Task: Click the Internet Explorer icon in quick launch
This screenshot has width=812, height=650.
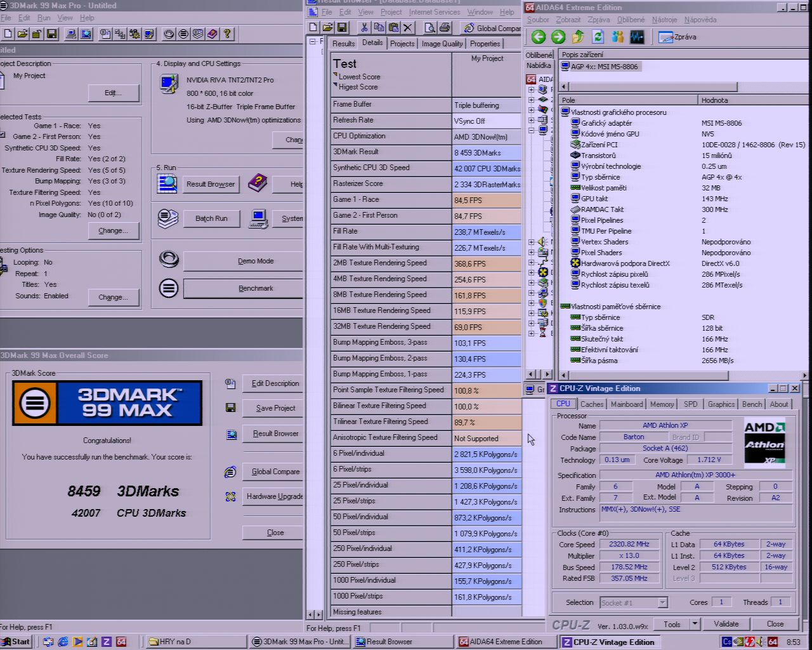Action: pos(63,642)
